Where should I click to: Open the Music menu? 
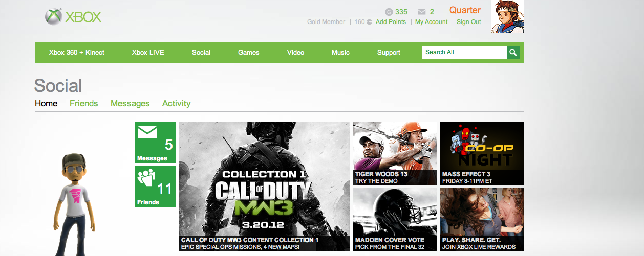tap(340, 52)
